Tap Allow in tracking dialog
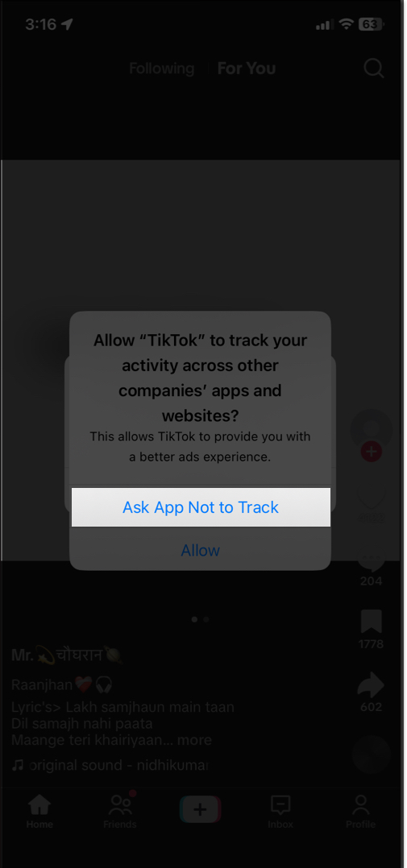This screenshot has height=868, width=407. pos(201,550)
